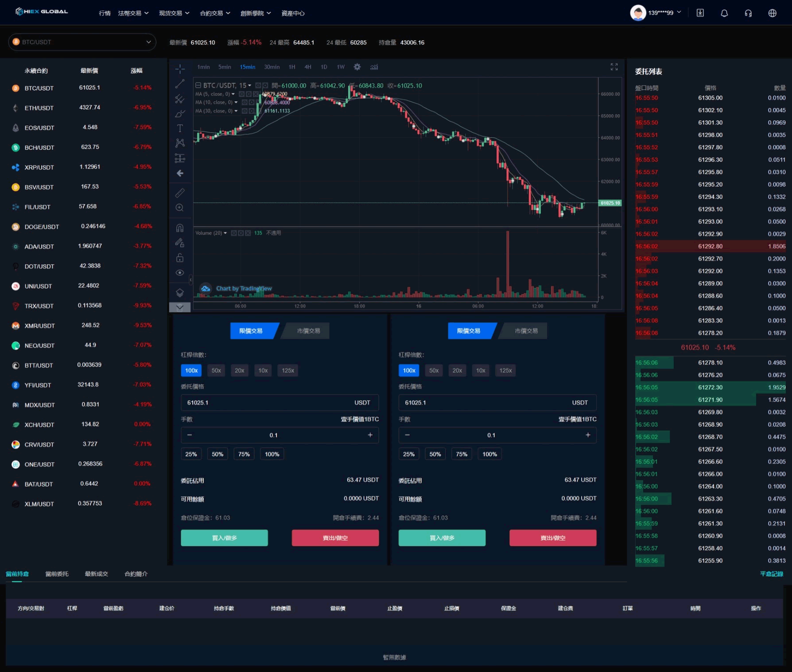Open the BTC/USDT pair dropdown
Screen dimensions: 792x672
[x=82, y=42]
